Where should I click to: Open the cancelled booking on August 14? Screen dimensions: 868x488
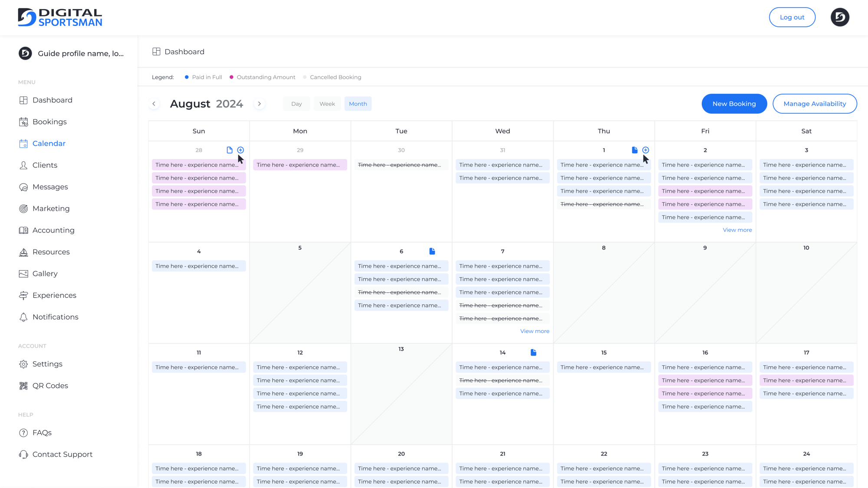(x=503, y=380)
